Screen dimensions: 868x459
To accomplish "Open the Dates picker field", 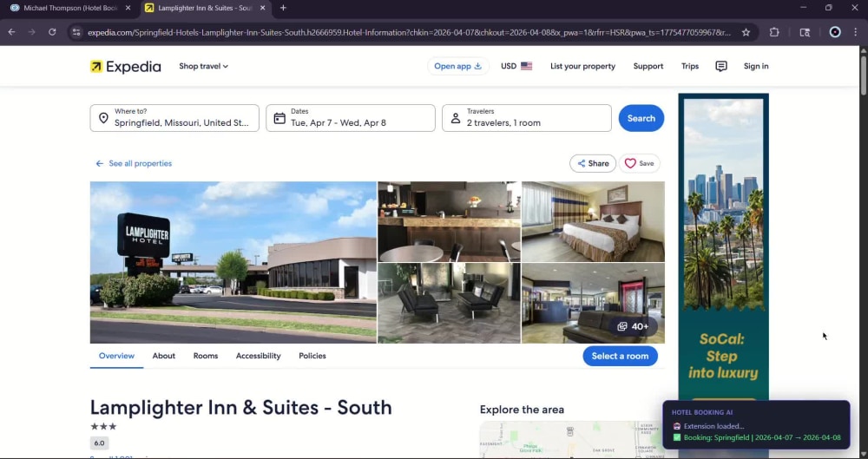I will point(351,118).
